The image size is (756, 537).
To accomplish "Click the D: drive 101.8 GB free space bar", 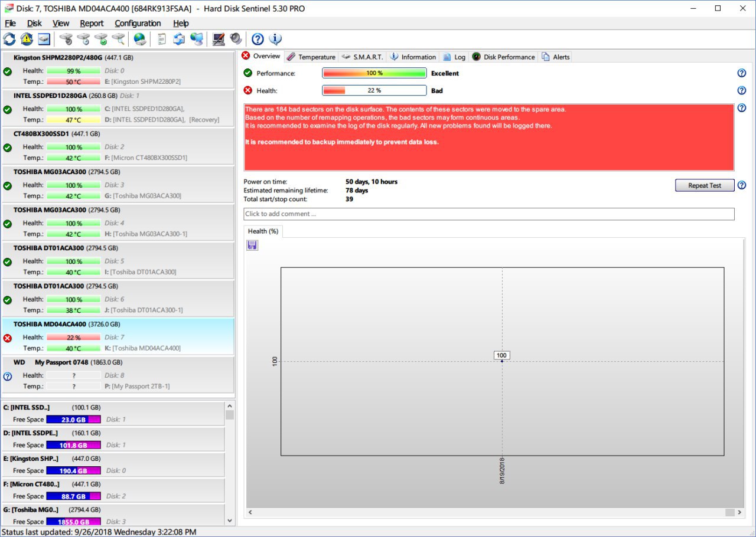I will 73,445.
